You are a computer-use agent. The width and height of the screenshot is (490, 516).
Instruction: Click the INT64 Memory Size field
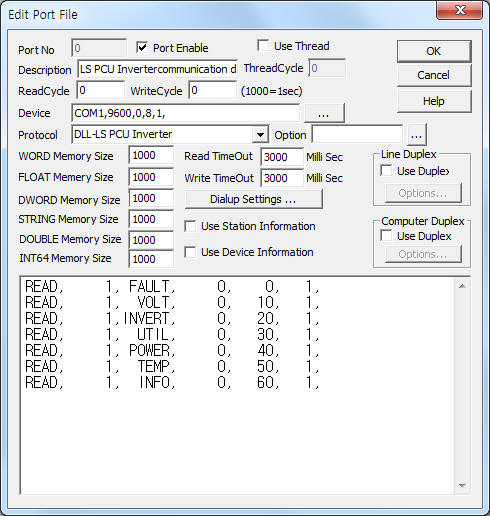[151, 259]
